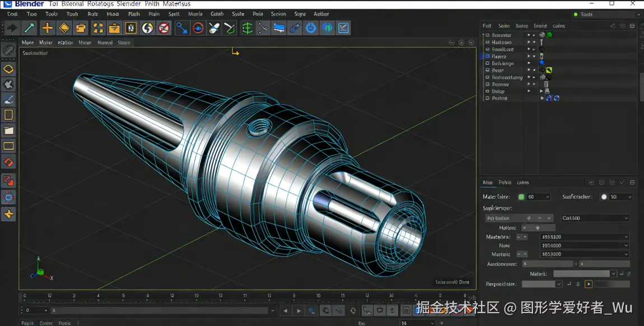Click the blue-green globe toolbar icon
The height and width of the screenshot is (326, 644).
coord(328,28)
